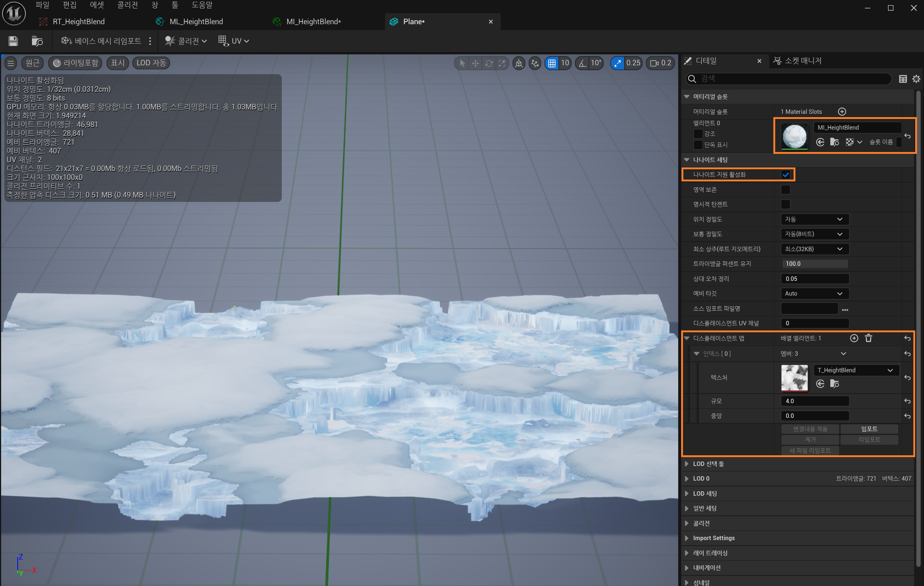924x586 pixels.
Task: Delete the displacement map array elements with the trash icon
Action: tap(869, 338)
